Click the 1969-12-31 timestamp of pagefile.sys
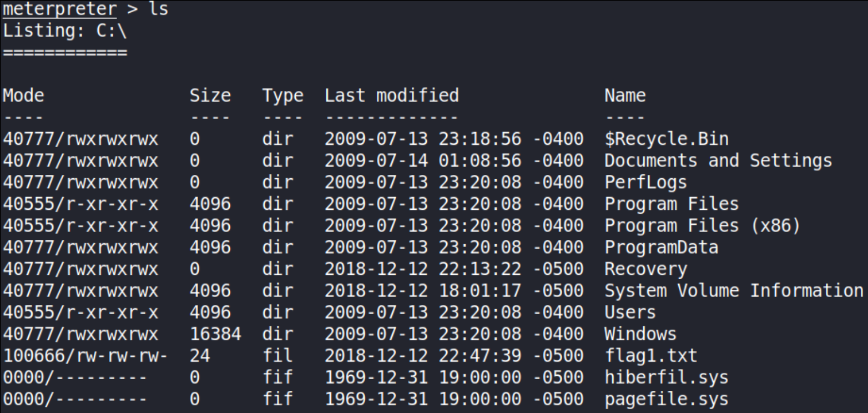The height and width of the screenshot is (413, 868). coord(454,399)
